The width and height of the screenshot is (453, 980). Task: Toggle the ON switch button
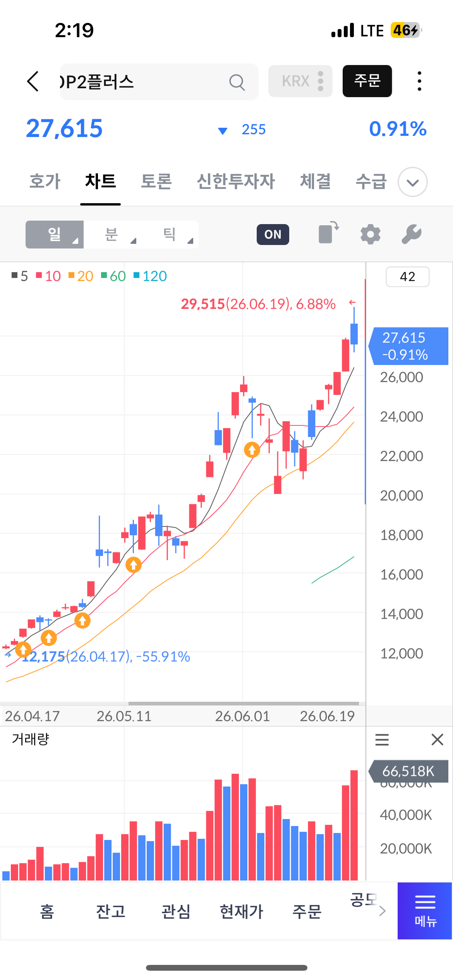point(273,234)
